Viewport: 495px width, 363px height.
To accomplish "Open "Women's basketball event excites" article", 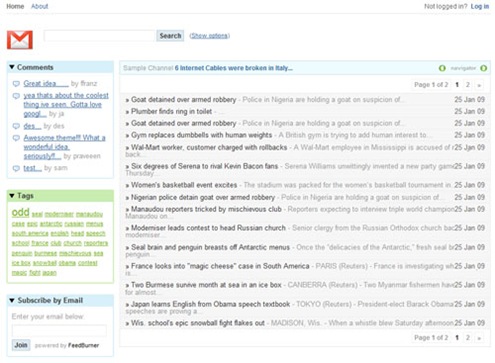I will (184, 185).
